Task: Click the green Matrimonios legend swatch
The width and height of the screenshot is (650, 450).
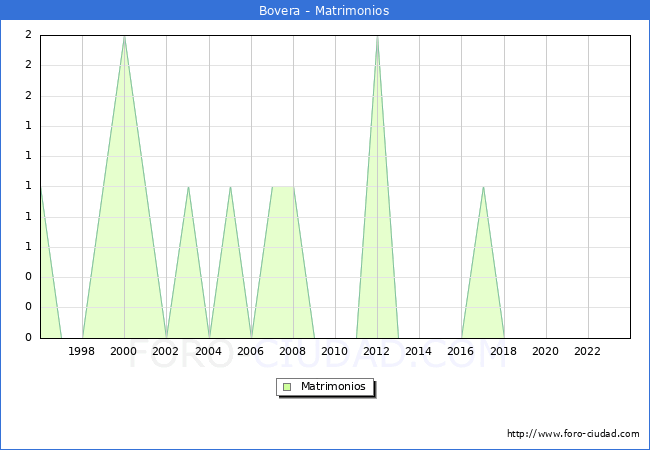Action: [287, 387]
